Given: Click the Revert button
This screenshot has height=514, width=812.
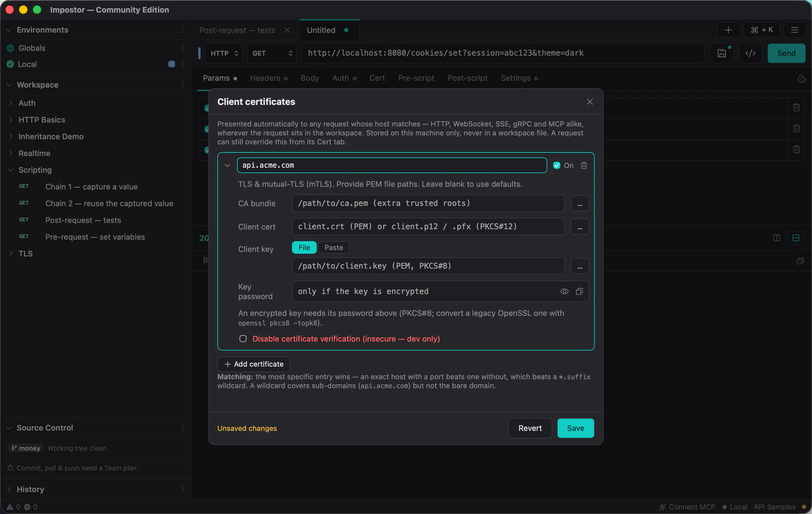Looking at the screenshot, I should tap(530, 428).
